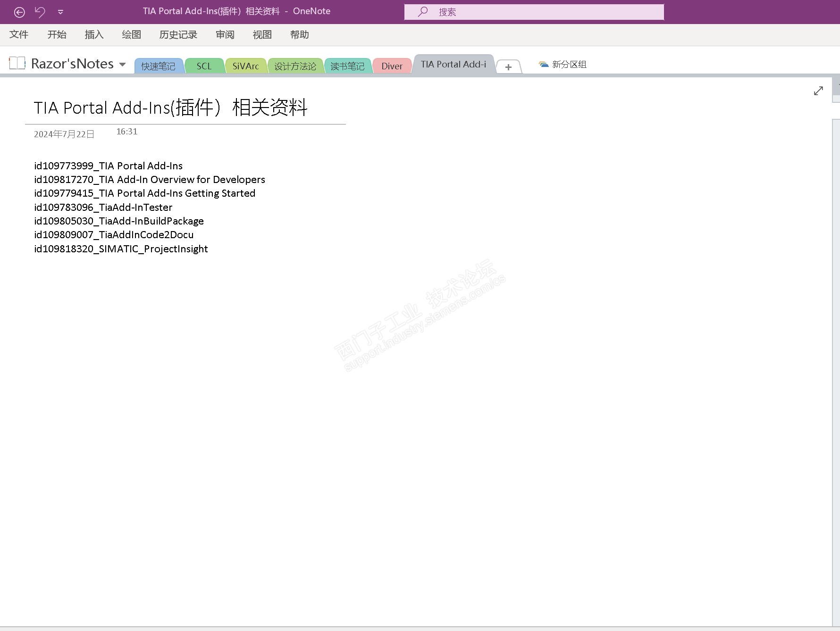Open the 帮助 ribbon tab
840x631 pixels.
click(x=299, y=34)
